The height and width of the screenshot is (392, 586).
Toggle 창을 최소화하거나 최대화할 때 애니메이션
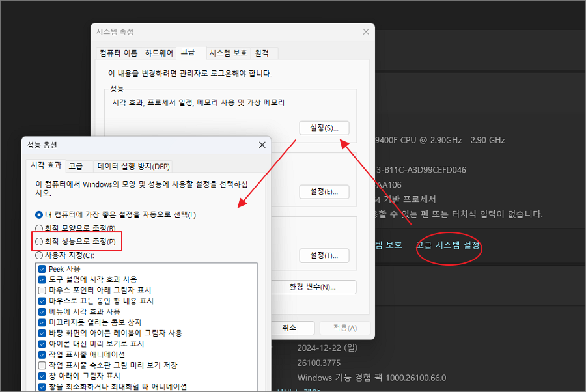click(x=42, y=387)
